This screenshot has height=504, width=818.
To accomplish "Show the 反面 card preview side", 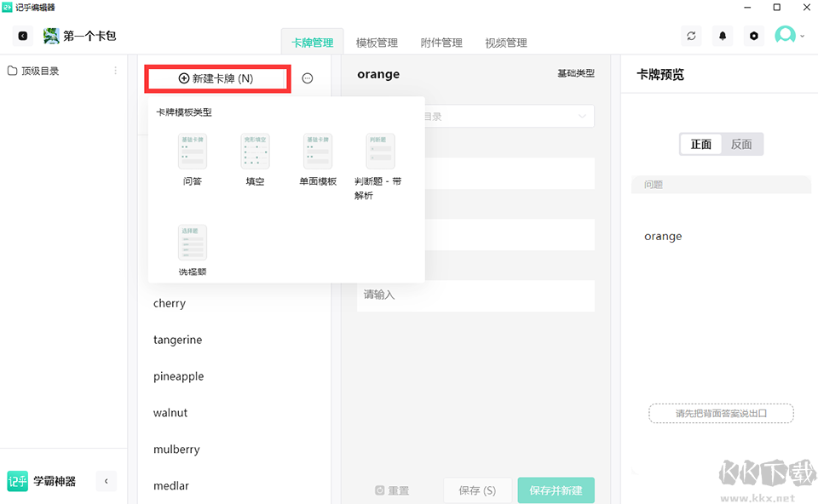I will click(741, 145).
